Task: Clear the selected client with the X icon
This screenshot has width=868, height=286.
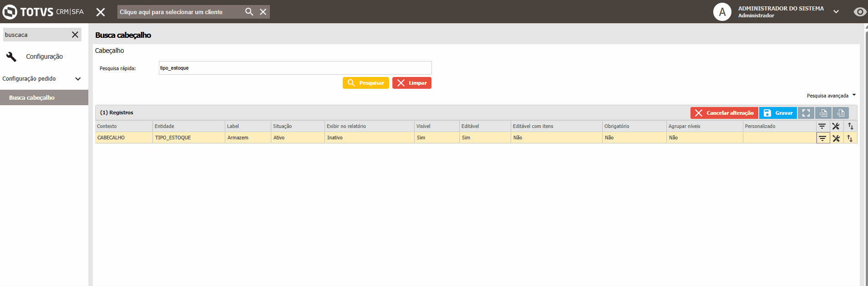Action: 263,12
